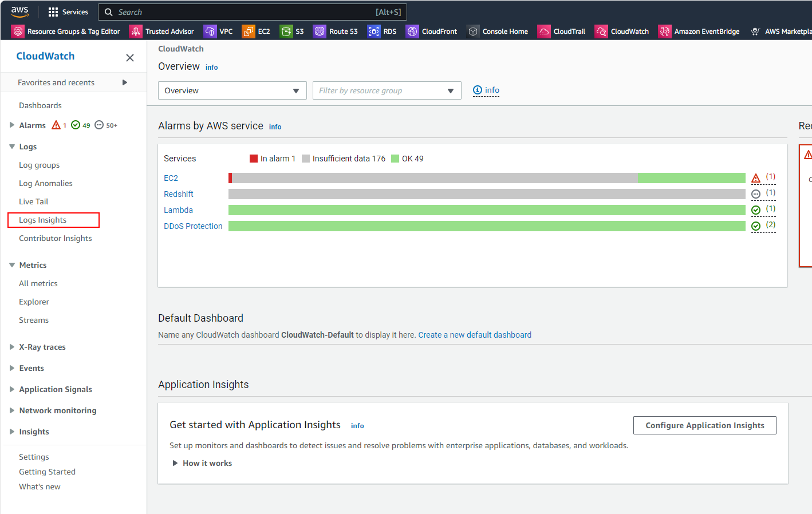Open Contributor Insights page

tap(56, 238)
